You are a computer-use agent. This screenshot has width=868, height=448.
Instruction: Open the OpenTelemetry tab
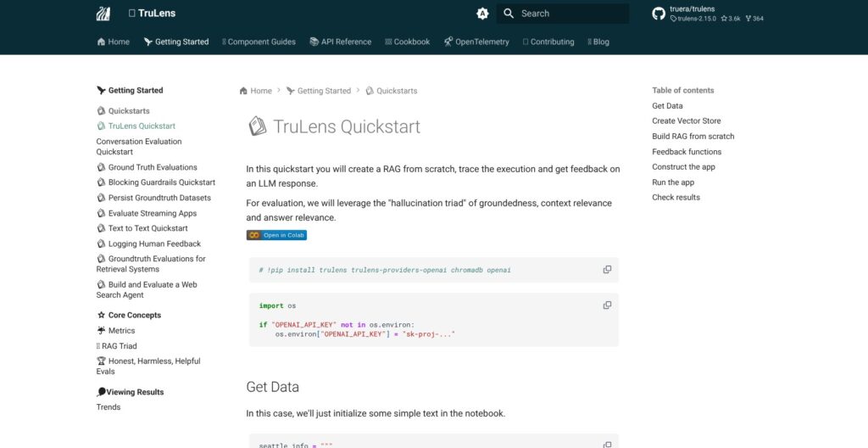pyautogui.click(x=476, y=42)
